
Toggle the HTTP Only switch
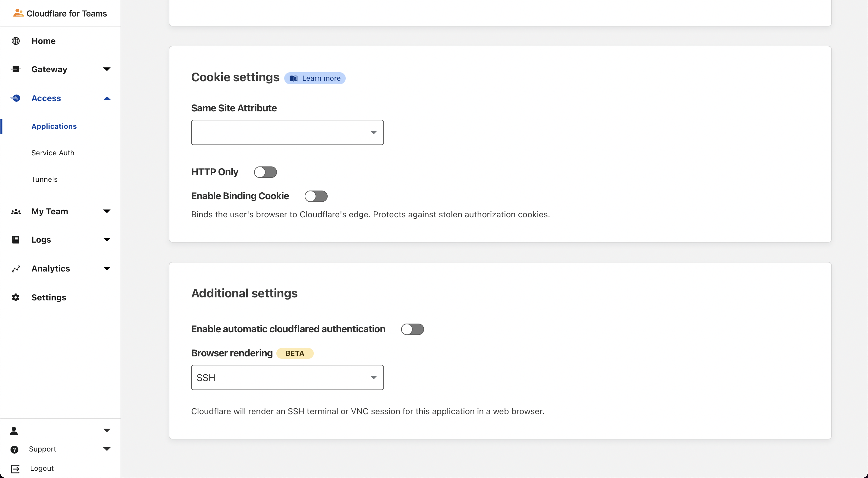[265, 172]
